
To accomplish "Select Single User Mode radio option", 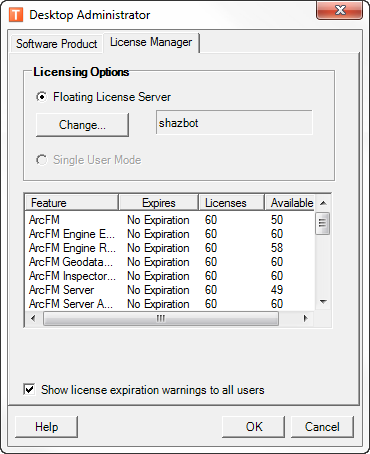I will tap(42, 160).
